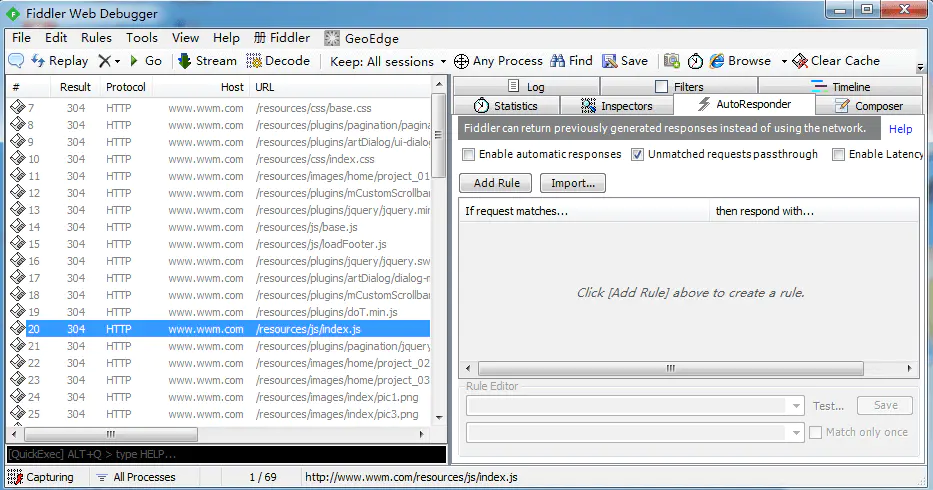This screenshot has height=490, width=933.
Task: Select session 19 doT.min.js row
Action: click(219, 312)
